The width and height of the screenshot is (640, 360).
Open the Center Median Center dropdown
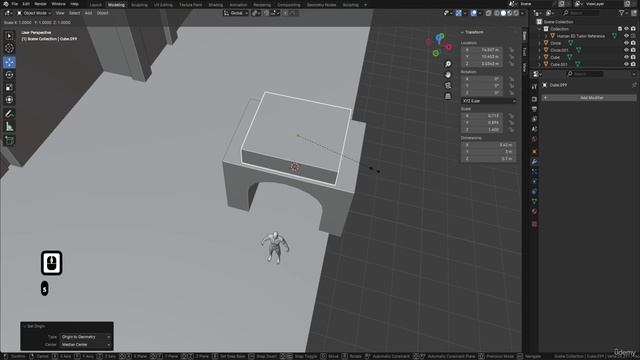click(86, 345)
